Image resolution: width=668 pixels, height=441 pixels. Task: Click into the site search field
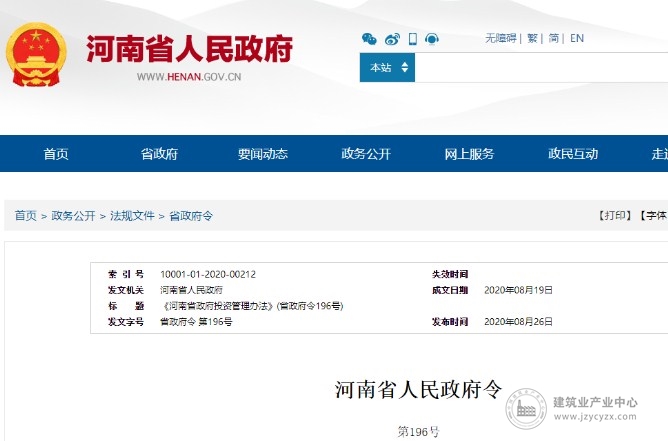(541, 67)
